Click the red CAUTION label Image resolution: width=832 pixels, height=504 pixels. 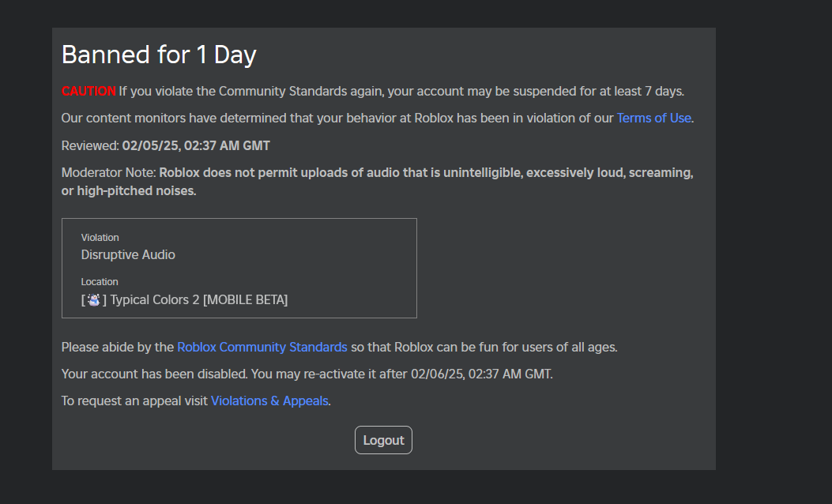click(88, 92)
